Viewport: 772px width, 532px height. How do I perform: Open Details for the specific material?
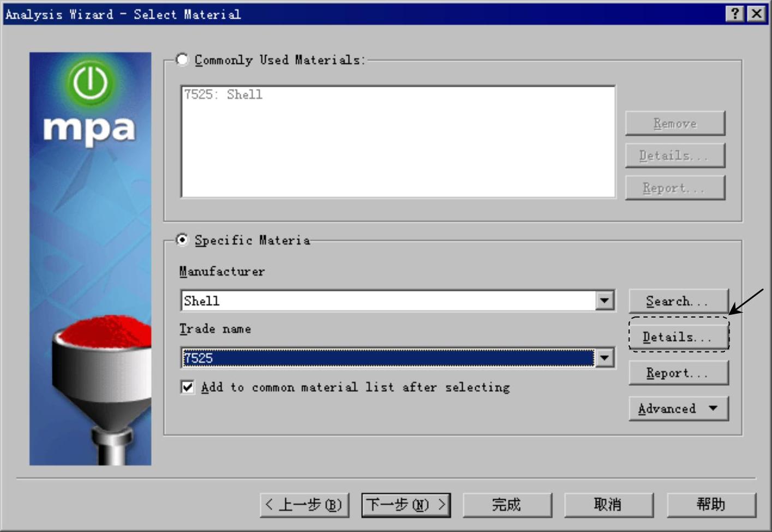click(x=678, y=337)
